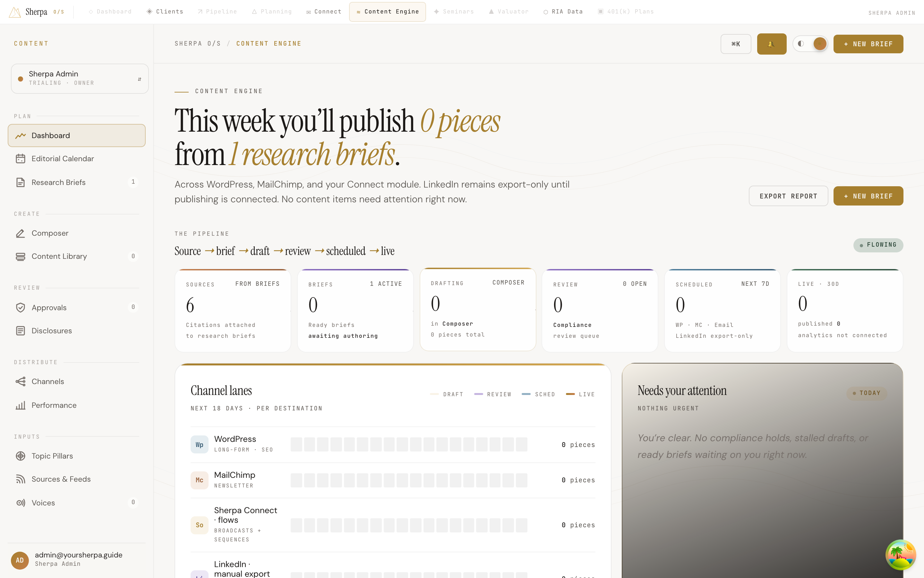Click the Content Engine breadcrumb link

coord(269,44)
